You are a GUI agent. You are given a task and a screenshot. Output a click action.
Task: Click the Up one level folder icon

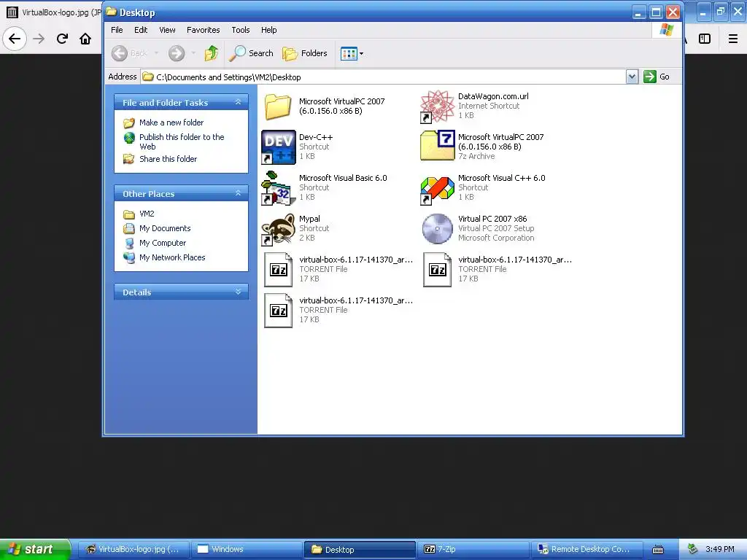click(211, 53)
